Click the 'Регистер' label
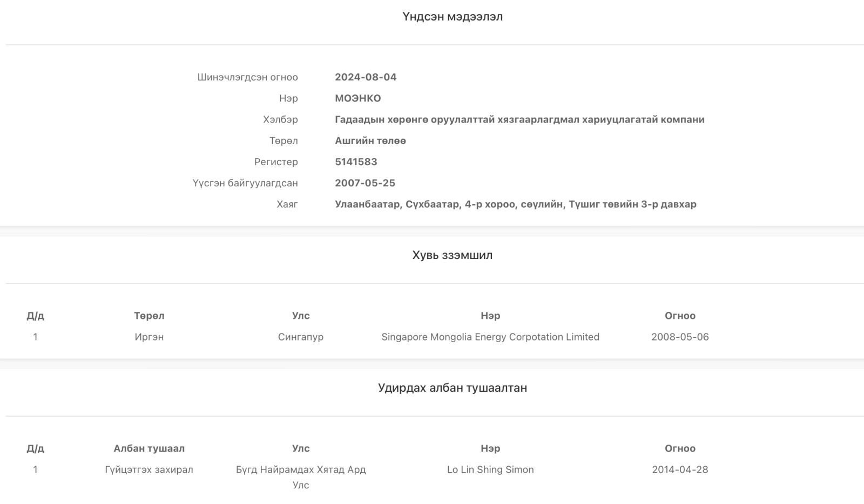 276,162
